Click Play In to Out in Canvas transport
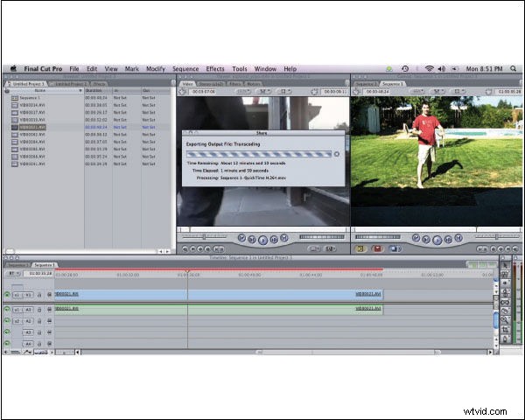525x420 pixels. 426,240
